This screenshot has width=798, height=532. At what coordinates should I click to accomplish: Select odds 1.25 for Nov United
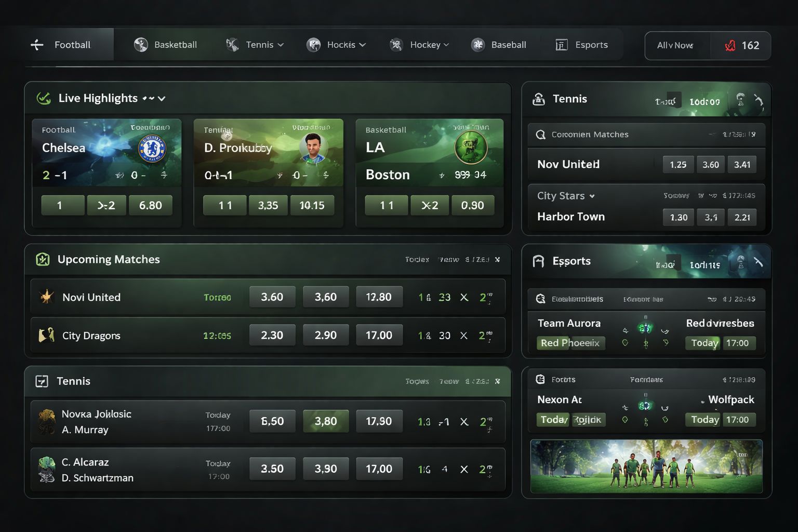point(678,165)
